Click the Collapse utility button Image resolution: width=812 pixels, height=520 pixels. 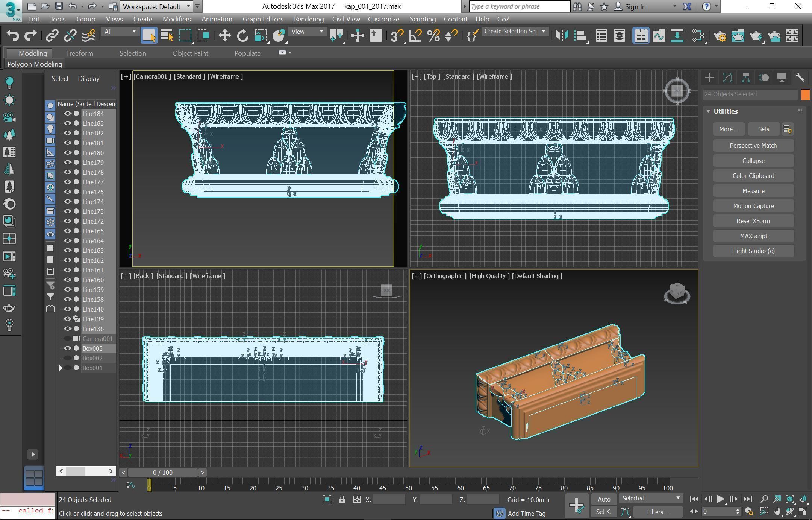pos(753,161)
